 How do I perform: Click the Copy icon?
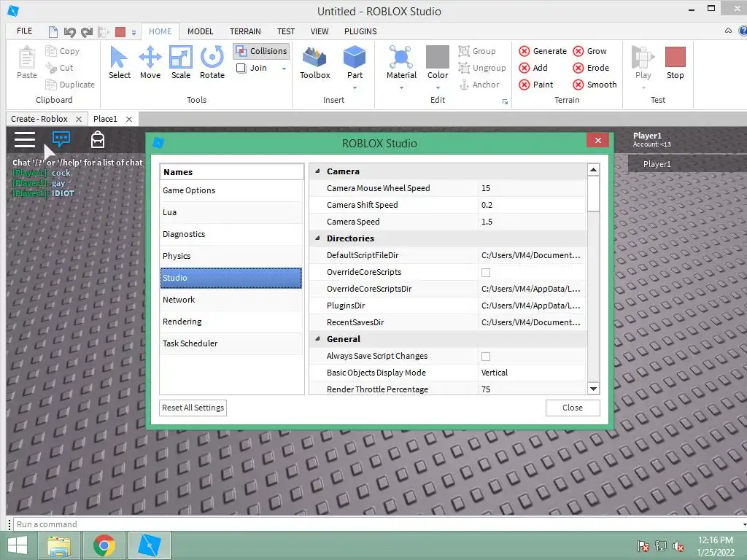pos(51,51)
